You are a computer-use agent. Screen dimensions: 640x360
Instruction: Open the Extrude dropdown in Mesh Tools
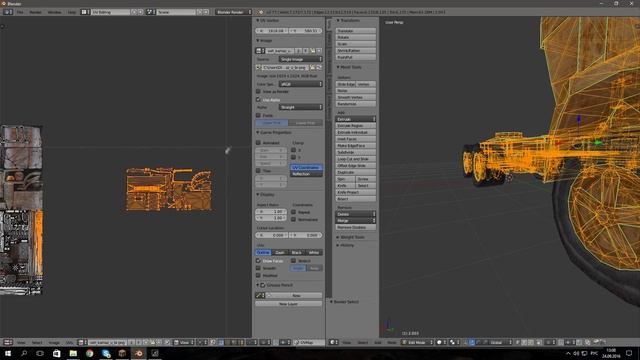pyautogui.click(x=356, y=119)
